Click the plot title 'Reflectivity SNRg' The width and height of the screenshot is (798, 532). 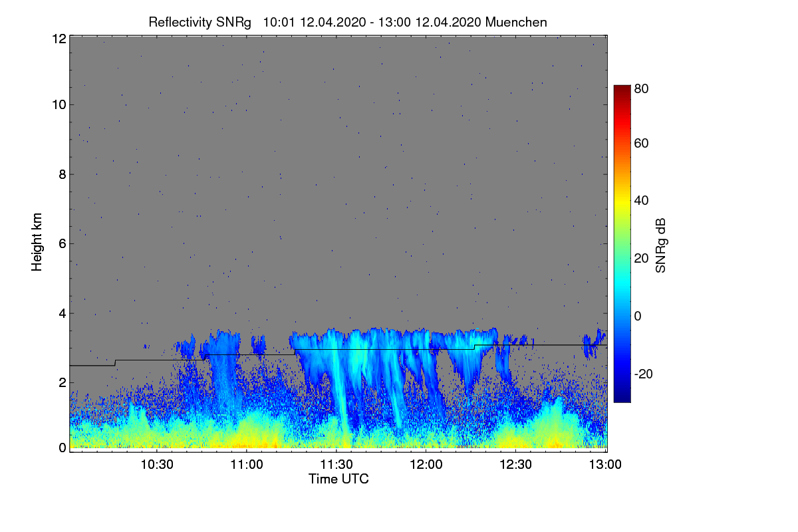(x=200, y=22)
